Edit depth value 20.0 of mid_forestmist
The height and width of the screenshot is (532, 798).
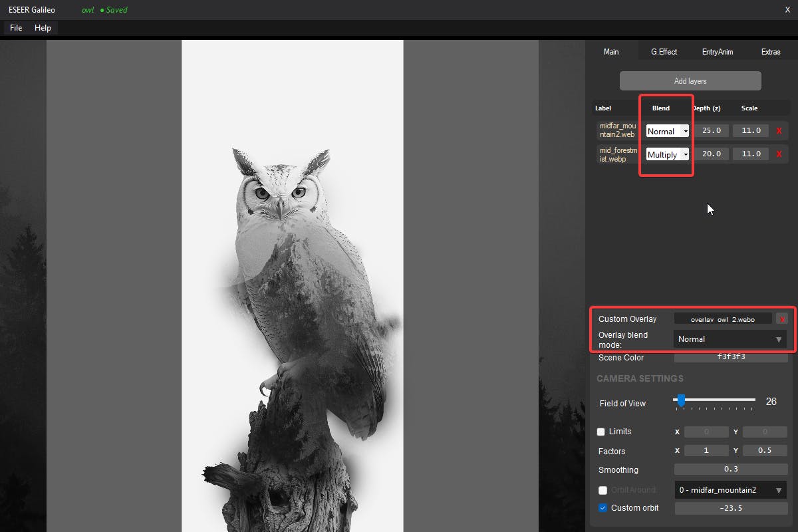pos(712,154)
